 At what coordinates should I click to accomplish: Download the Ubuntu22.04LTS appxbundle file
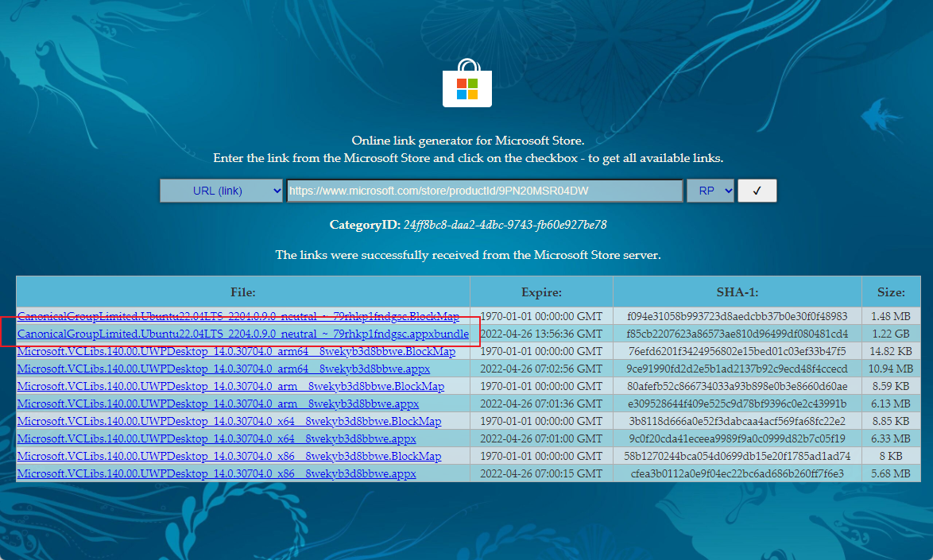point(243,334)
